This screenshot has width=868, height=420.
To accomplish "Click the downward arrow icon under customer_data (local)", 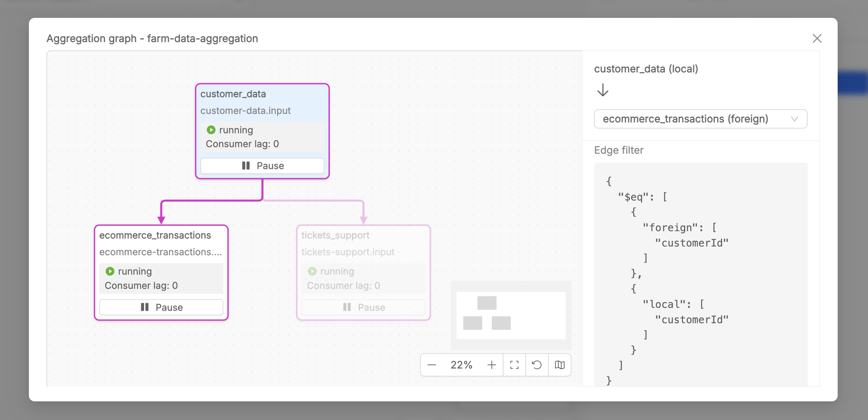I will click(603, 91).
